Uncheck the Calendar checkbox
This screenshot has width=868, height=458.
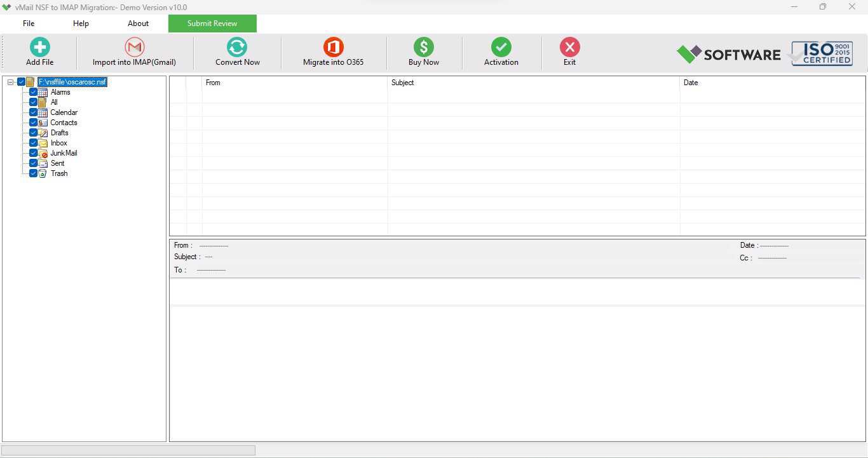coord(34,112)
